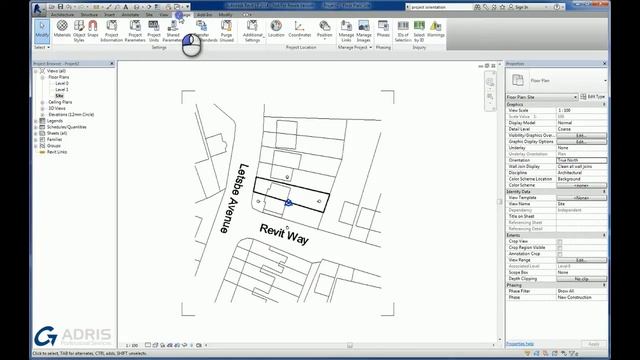Open Project Parameters
The width and height of the screenshot is (640, 360).
135,31
